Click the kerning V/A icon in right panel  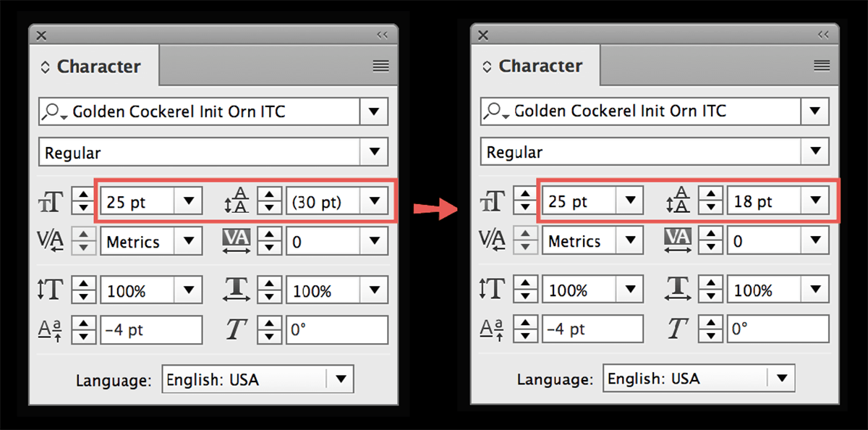[492, 240]
